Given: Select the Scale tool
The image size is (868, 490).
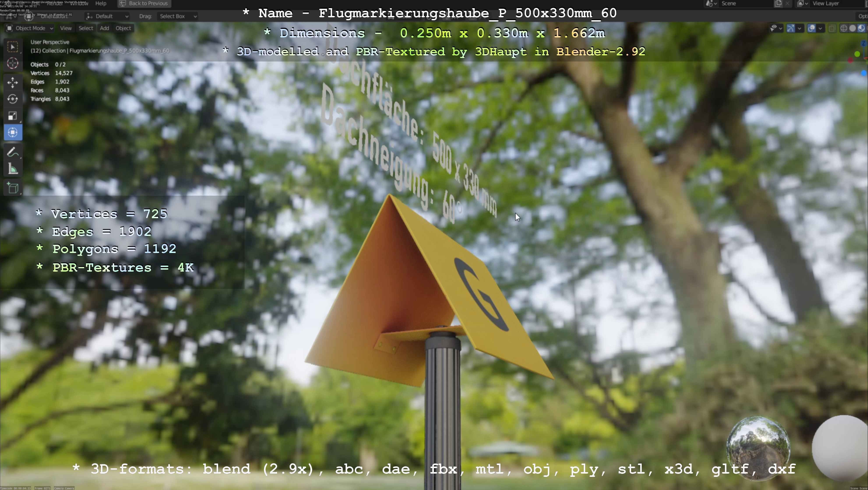Looking at the screenshot, I should pos(13,116).
